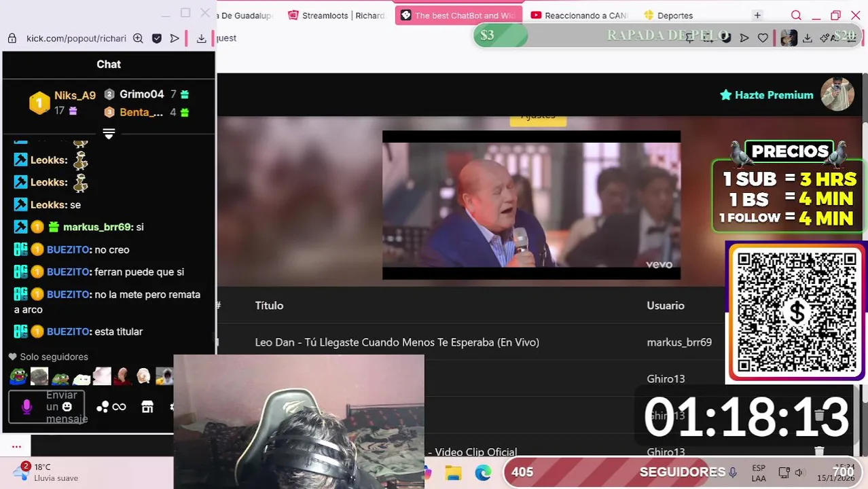
Task: Open the Microsoft Edge taskbar icon
Action: coord(483,473)
